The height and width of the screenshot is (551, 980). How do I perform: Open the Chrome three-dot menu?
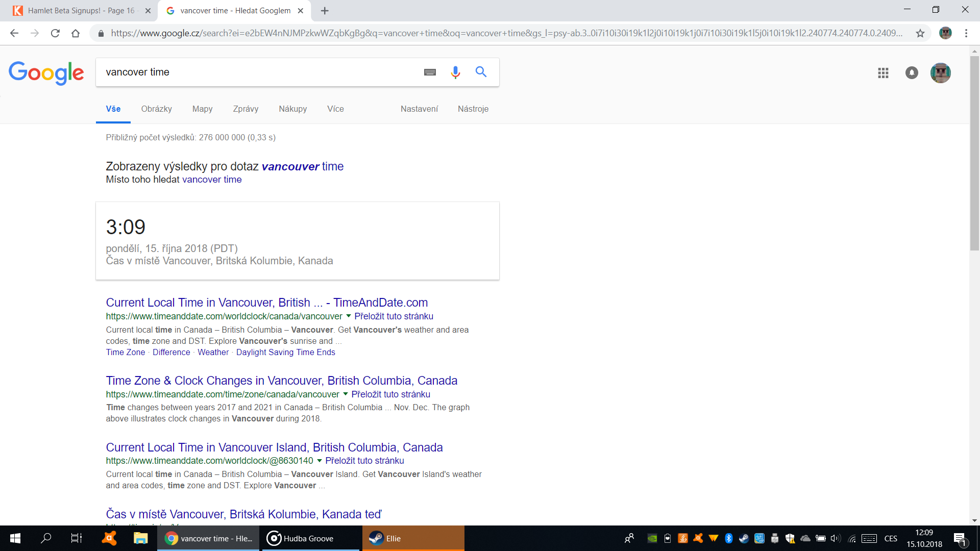(x=966, y=33)
